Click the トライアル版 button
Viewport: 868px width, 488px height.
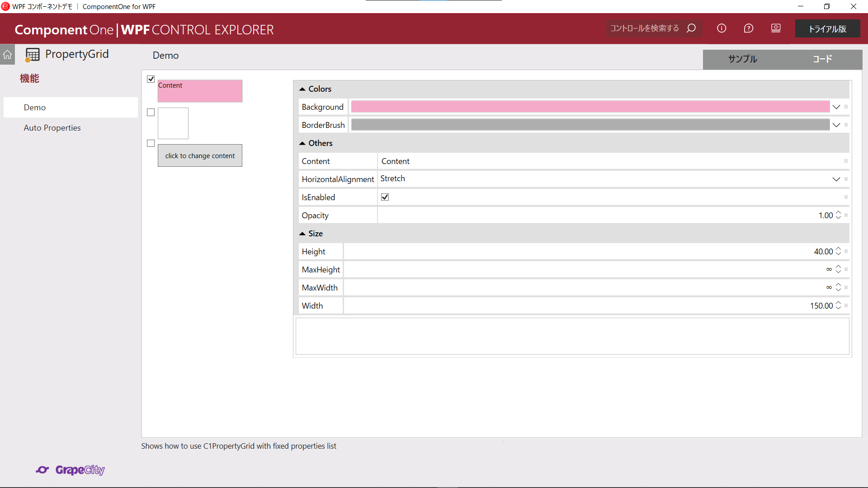(x=827, y=29)
